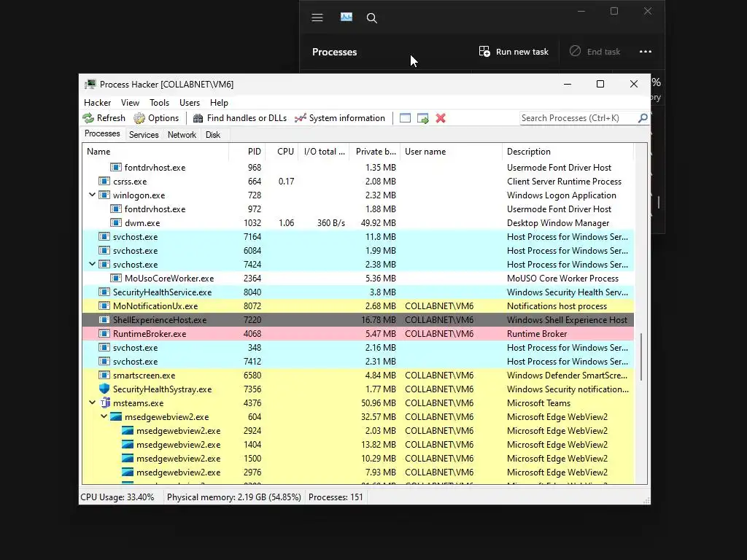Open the Help menu
Screen dimensions: 747x560
tap(219, 103)
